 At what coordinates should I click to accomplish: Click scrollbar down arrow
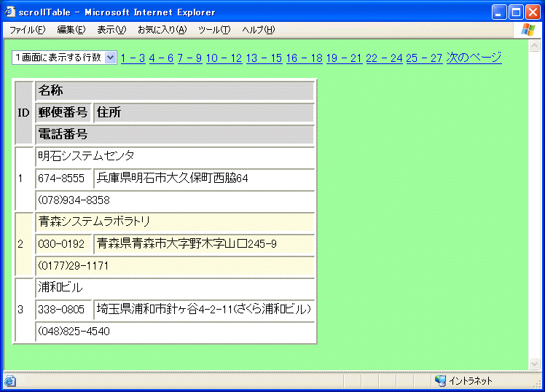coord(534,364)
